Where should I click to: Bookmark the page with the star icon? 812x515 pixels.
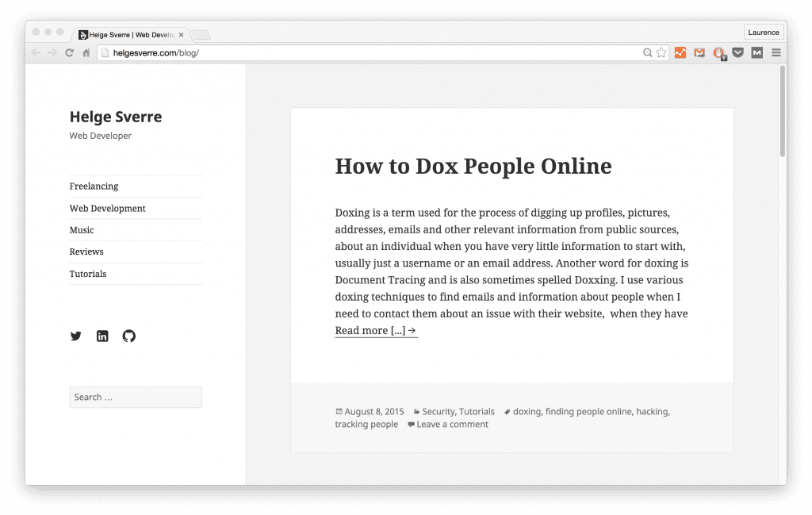click(x=661, y=52)
